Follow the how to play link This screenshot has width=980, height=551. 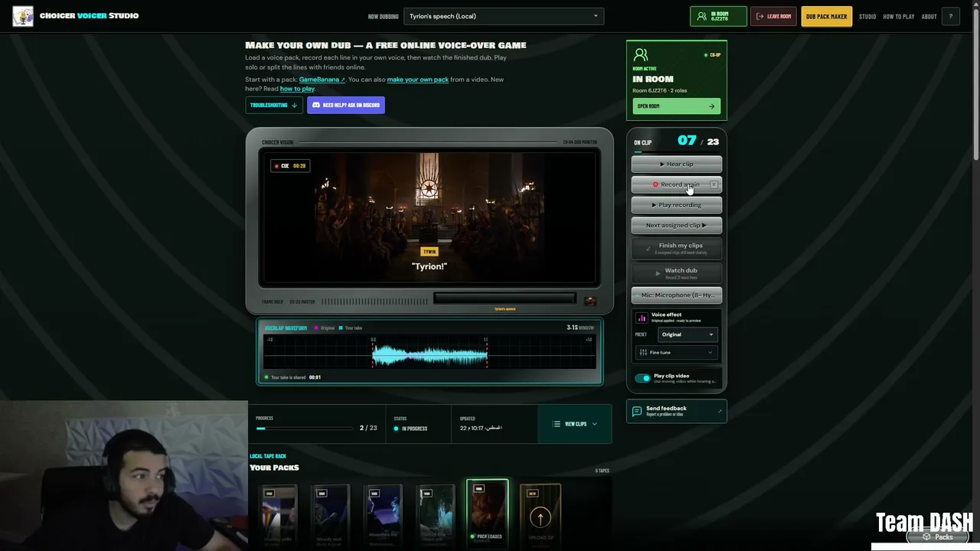(x=297, y=89)
